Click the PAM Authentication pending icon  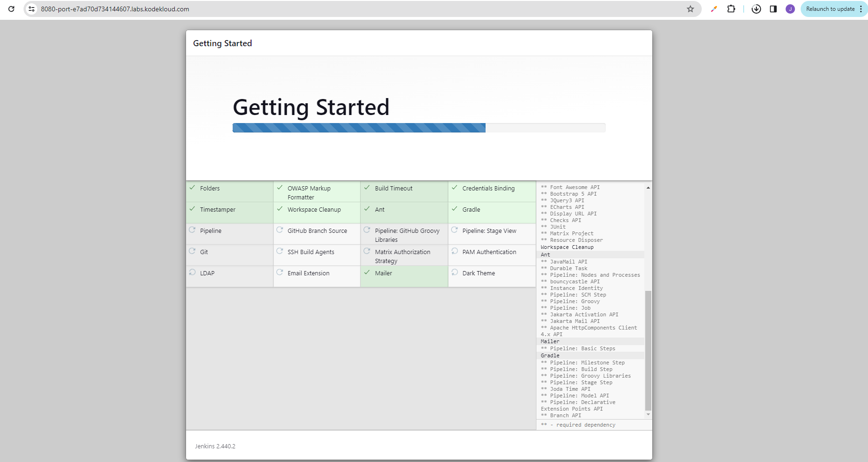[454, 251]
